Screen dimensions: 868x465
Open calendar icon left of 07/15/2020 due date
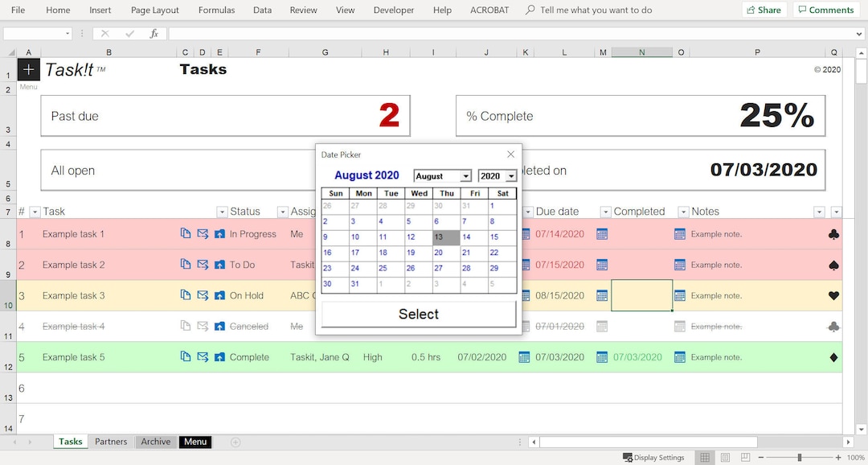524,265
